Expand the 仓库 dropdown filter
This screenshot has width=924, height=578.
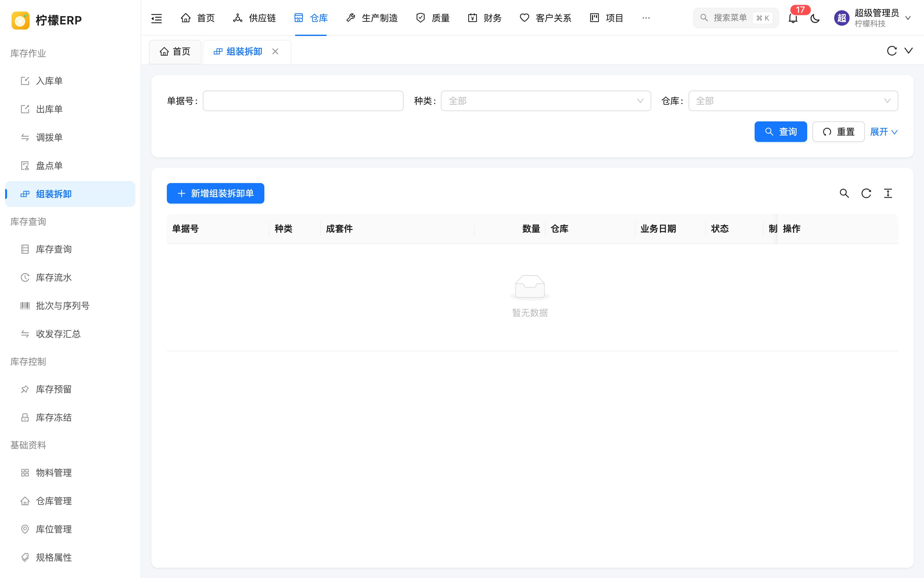(793, 101)
